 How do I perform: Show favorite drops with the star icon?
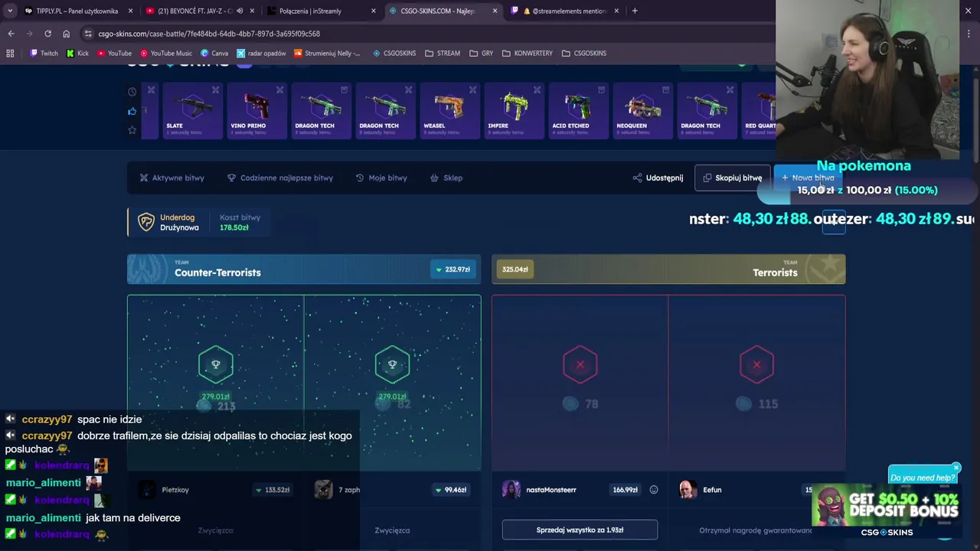132,130
